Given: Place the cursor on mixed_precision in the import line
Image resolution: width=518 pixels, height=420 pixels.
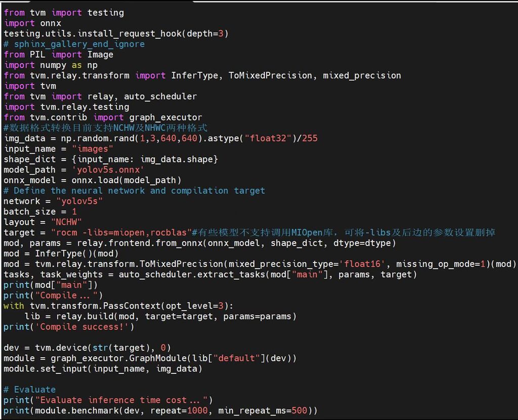Looking at the screenshot, I should click(362, 75).
